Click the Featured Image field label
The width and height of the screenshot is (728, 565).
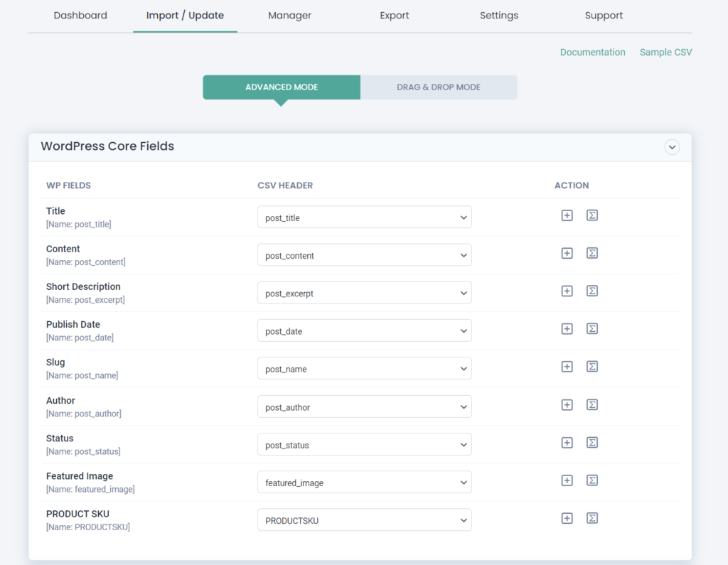click(x=80, y=476)
